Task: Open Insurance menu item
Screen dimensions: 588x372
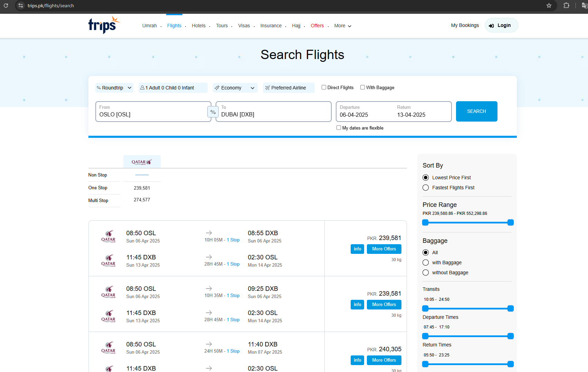Action: pyautogui.click(x=271, y=26)
